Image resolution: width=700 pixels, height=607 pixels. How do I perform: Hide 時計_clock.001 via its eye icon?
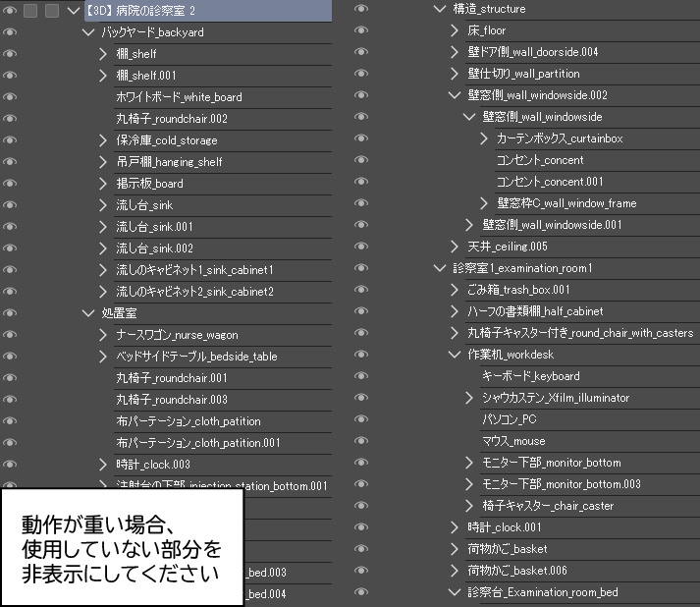tap(361, 527)
